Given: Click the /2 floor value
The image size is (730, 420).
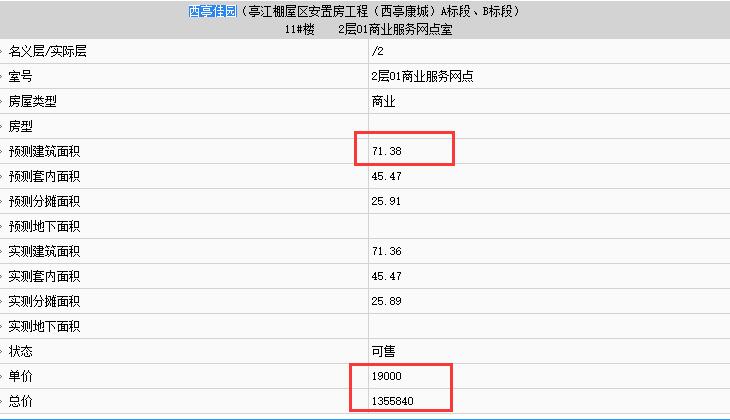Looking at the screenshot, I should (378, 51).
